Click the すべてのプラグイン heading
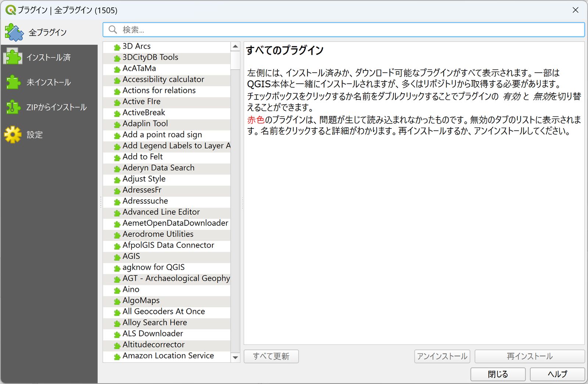588x384 pixels. (285, 50)
